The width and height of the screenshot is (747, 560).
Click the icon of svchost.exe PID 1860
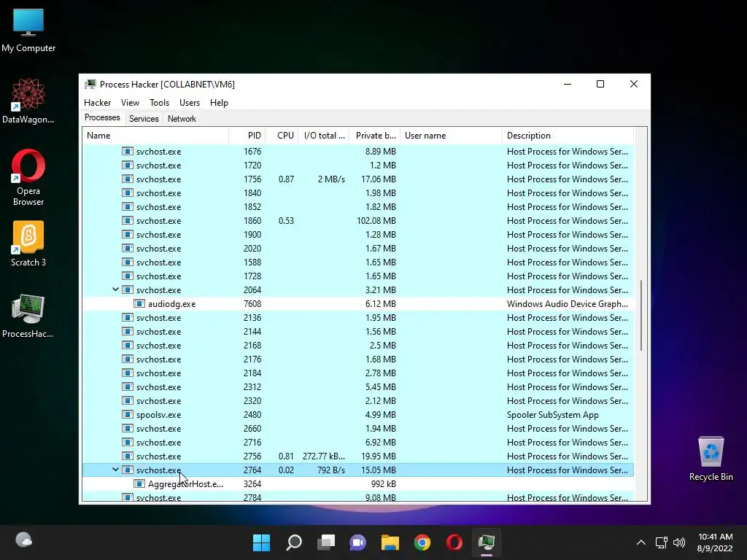pyautogui.click(x=127, y=220)
